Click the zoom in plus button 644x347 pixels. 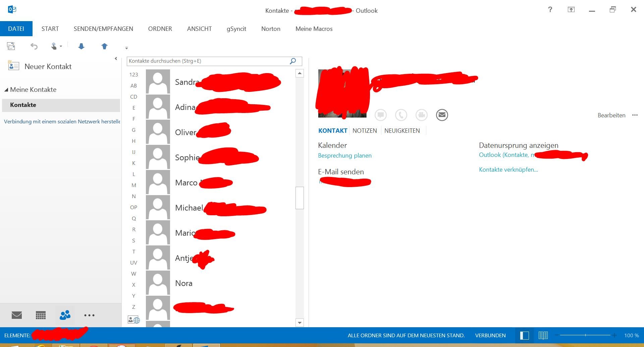click(x=614, y=335)
